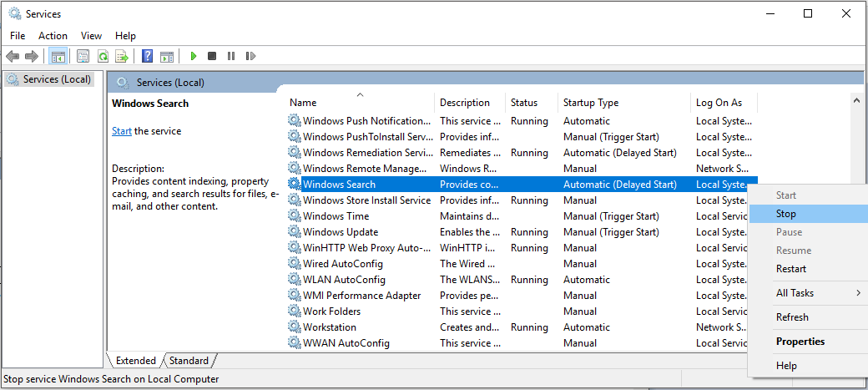The image size is (868, 390).
Task: Click the blue Help question-mark icon
Action: pos(147,56)
